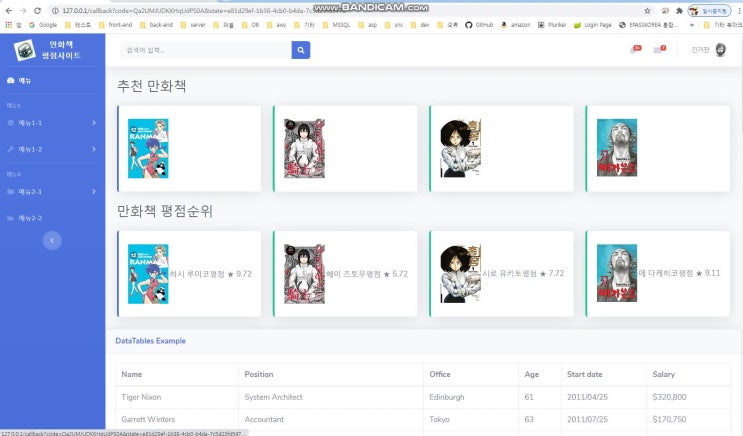The image size is (743, 436).
Task: Select the 2011/07/25 start date cell
Action: (x=604, y=419)
